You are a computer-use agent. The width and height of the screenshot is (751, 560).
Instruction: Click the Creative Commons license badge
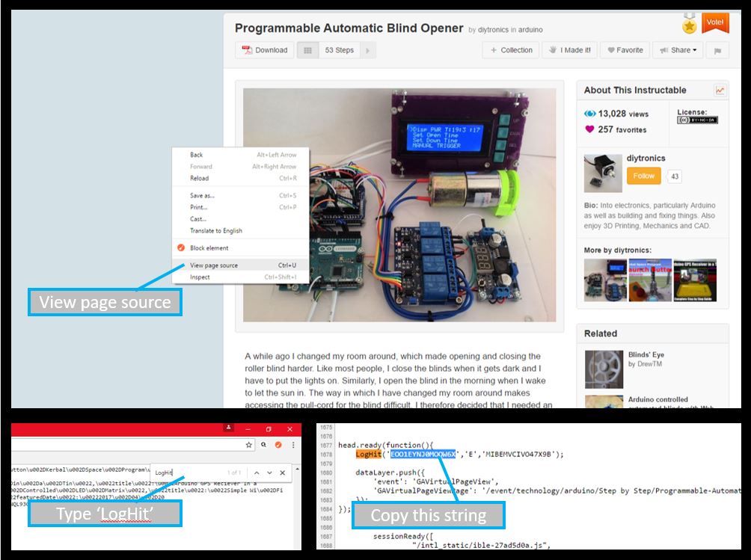click(x=697, y=120)
